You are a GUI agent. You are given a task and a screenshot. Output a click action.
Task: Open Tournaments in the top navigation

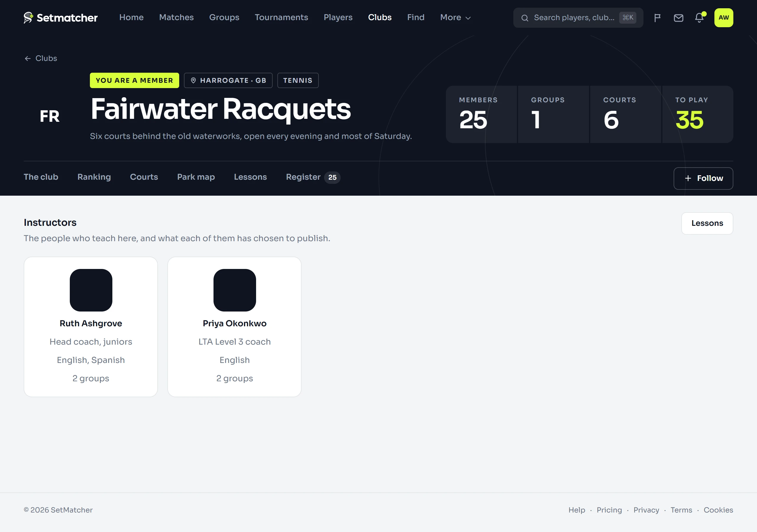click(281, 17)
